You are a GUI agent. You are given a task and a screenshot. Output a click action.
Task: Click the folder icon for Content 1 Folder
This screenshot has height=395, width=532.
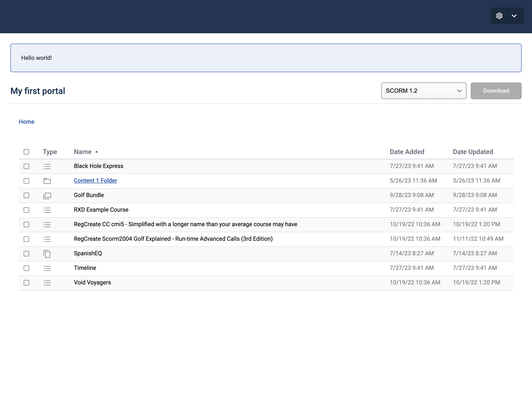point(47,181)
